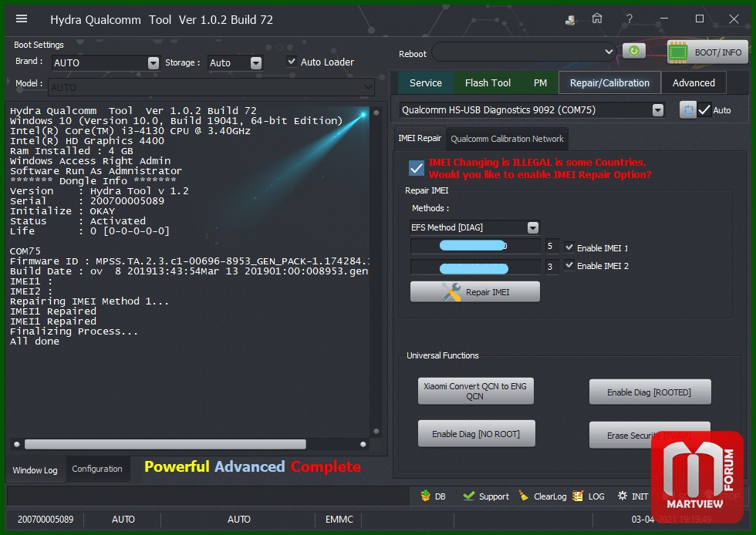Image resolution: width=756 pixels, height=535 pixels.
Task: Open the home icon in title bar
Action: point(597,19)
